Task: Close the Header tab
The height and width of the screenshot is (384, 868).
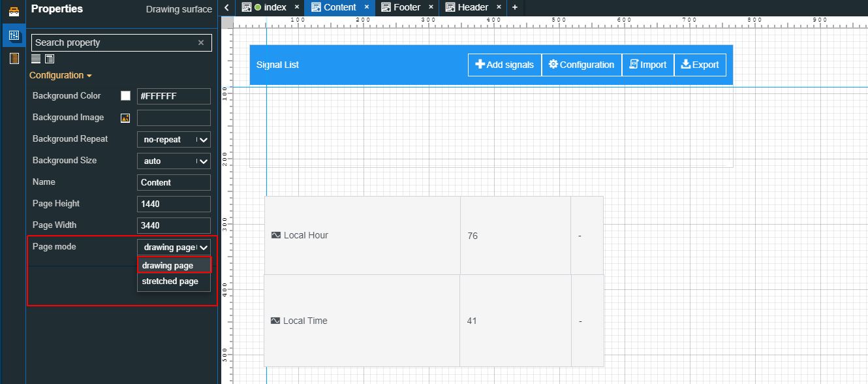Action: (x=499, y=7)
